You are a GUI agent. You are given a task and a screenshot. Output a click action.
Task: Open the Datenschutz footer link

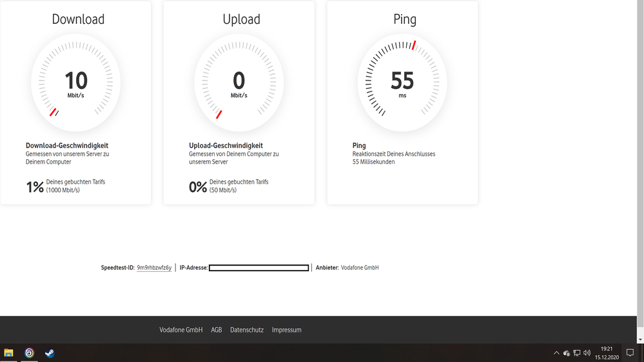coord(247,330)
